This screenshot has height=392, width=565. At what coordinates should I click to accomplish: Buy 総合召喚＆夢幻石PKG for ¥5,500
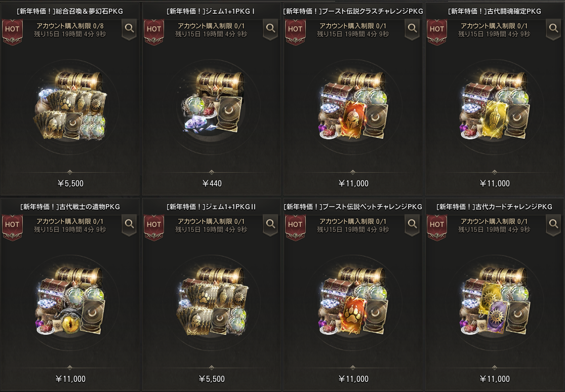(70, 183)
